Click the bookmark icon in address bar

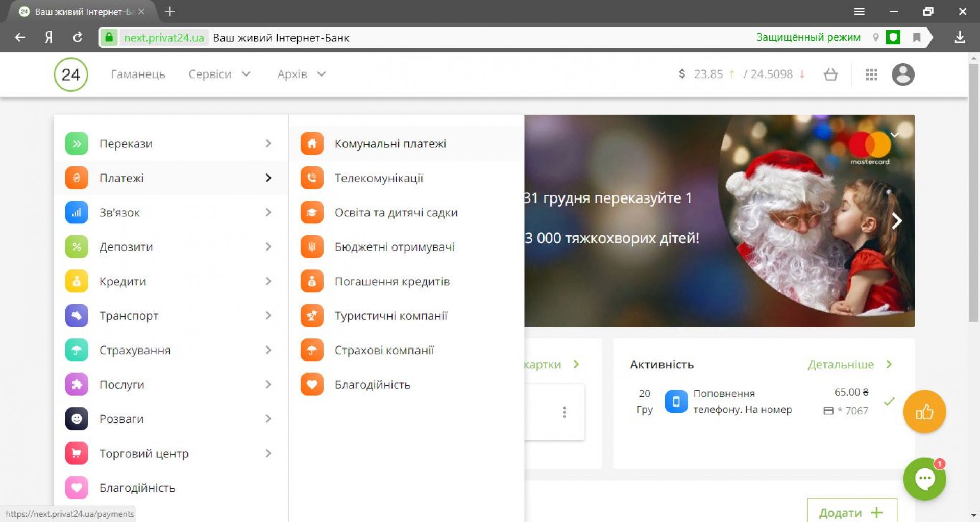tap(917, 37)
